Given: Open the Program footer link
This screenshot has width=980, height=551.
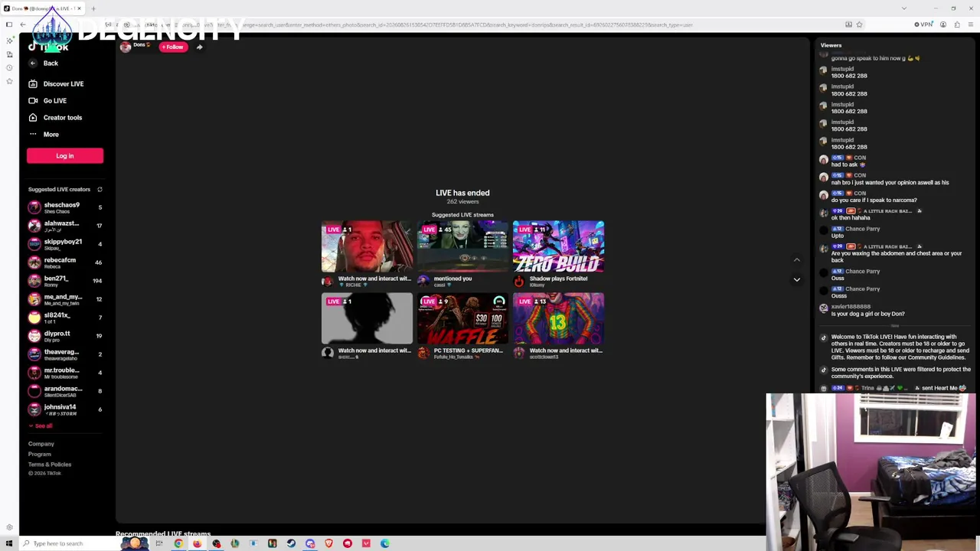Looking at the screenshot, I should pos(40,455).
